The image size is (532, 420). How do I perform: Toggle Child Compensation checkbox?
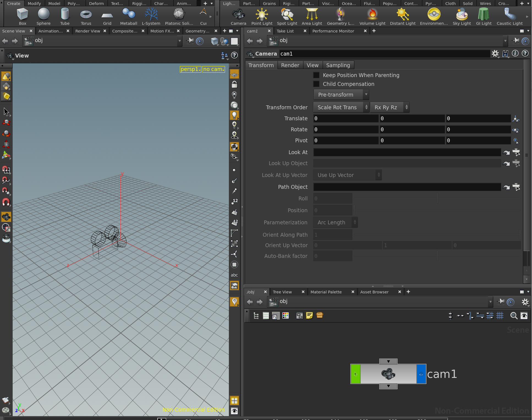point(316,84)
